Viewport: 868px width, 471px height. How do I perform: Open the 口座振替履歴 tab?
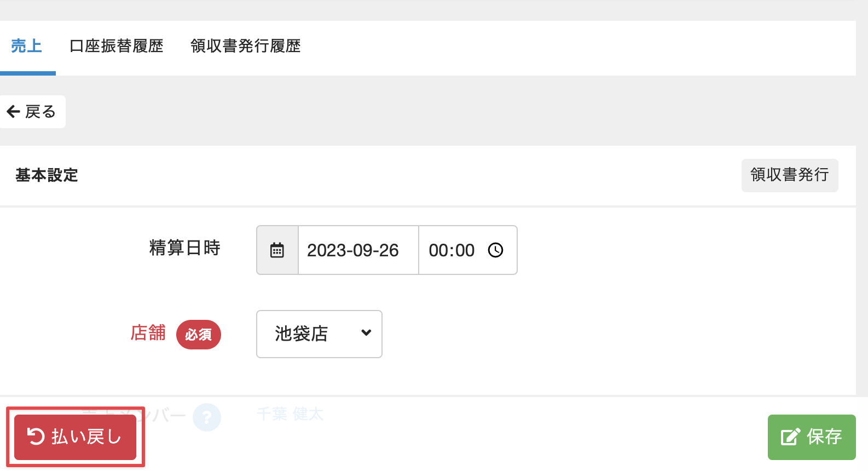pos(117,46)
